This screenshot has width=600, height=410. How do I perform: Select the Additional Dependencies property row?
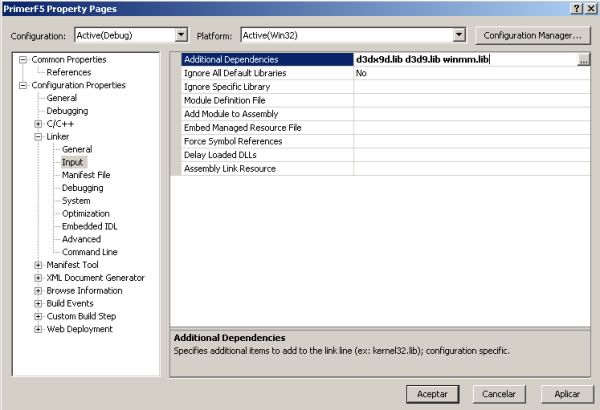(x=267, y=60)
